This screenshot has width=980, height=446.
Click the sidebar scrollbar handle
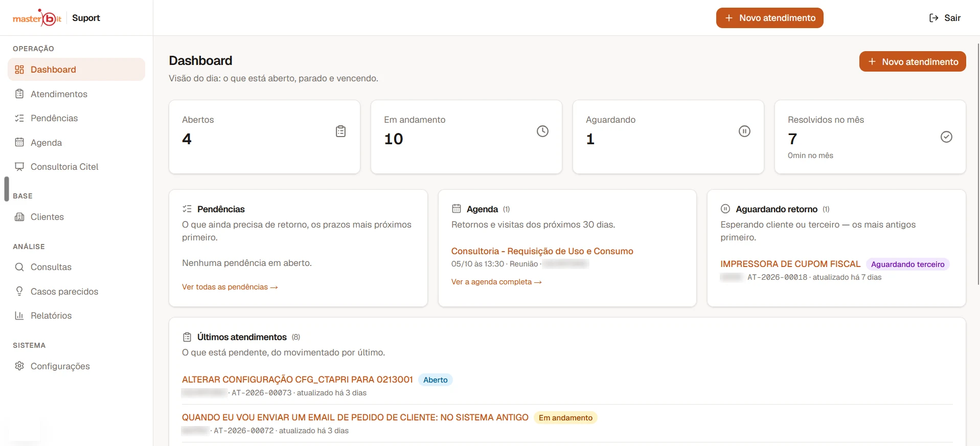(7, 189)
